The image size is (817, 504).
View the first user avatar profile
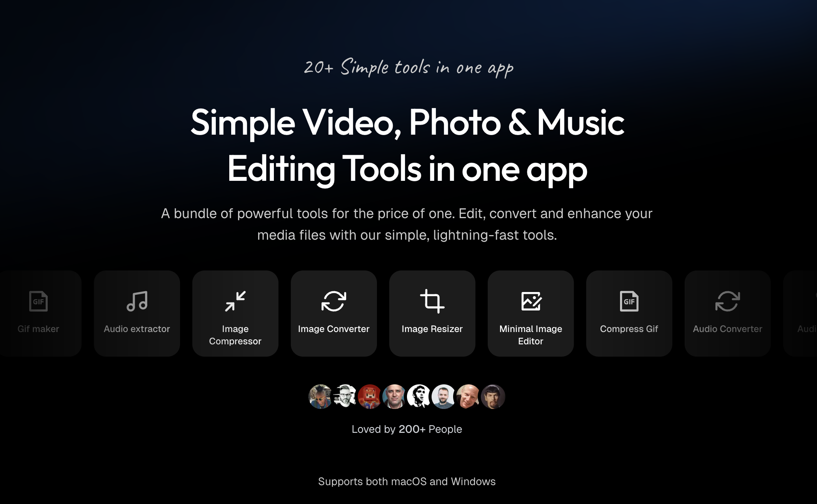(x=320, y=396)
